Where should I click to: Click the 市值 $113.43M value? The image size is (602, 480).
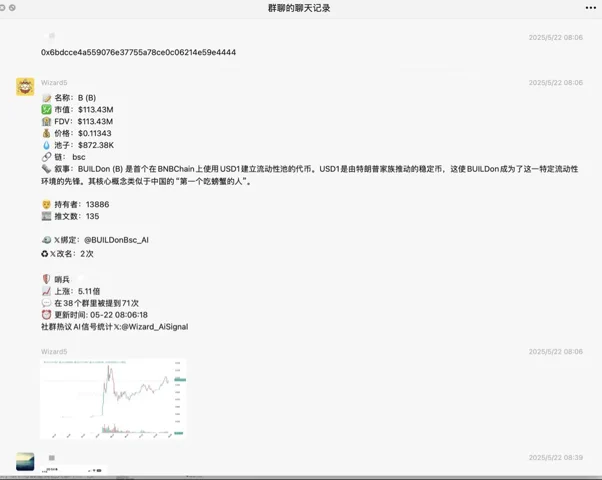(x=96, y=110)
